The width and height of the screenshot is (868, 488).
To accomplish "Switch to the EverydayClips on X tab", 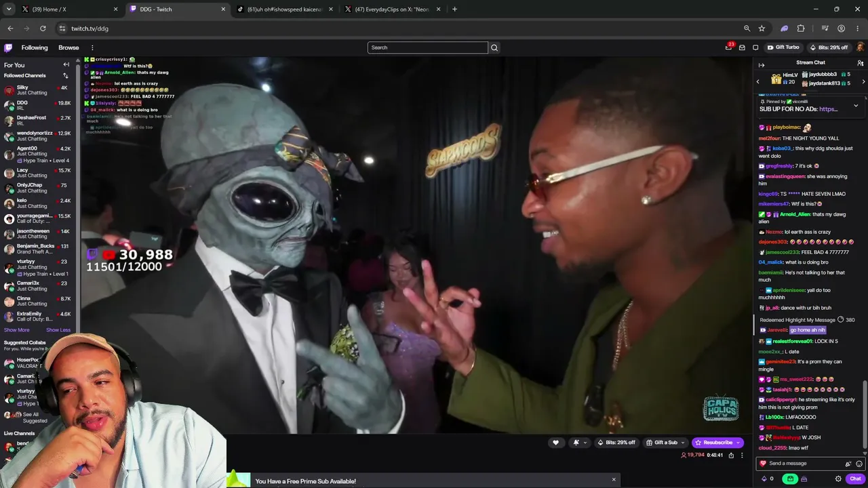I will coord(392,9).
